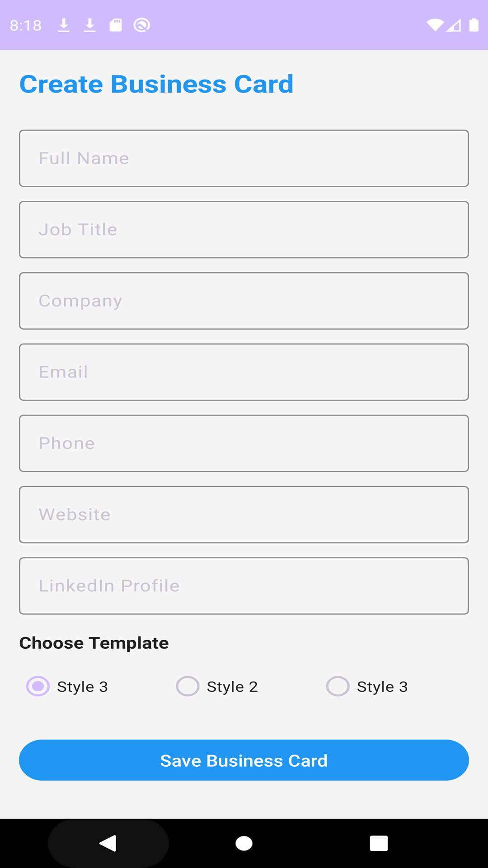The width and height of the screenshot is (488, 868).
Task: Tap the second download arrow in status bar
Action: click(x=90, y=25)
